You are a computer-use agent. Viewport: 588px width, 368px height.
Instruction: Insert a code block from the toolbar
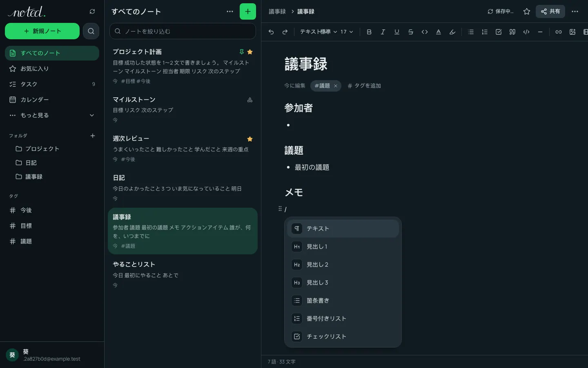pos(526,32)
